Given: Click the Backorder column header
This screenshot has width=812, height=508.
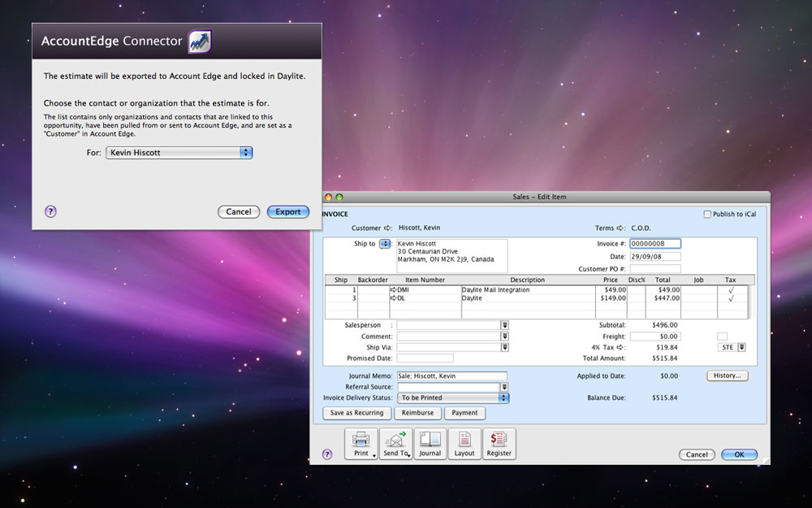Looking at the screenshot, I should pyautogui.click(x=373, y=280).
